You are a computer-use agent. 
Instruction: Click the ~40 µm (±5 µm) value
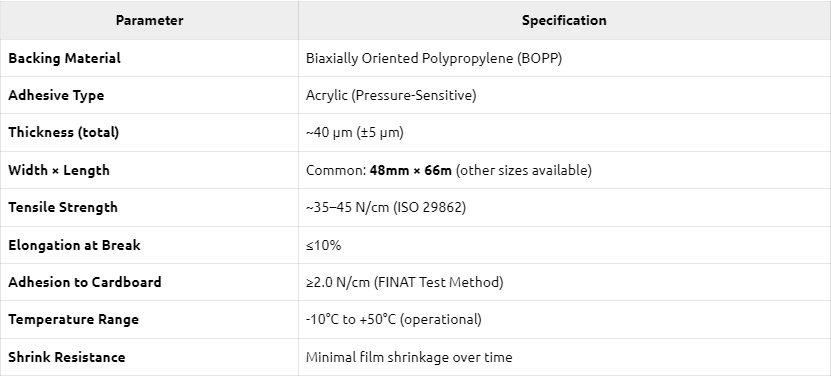(x=355, y=133)
